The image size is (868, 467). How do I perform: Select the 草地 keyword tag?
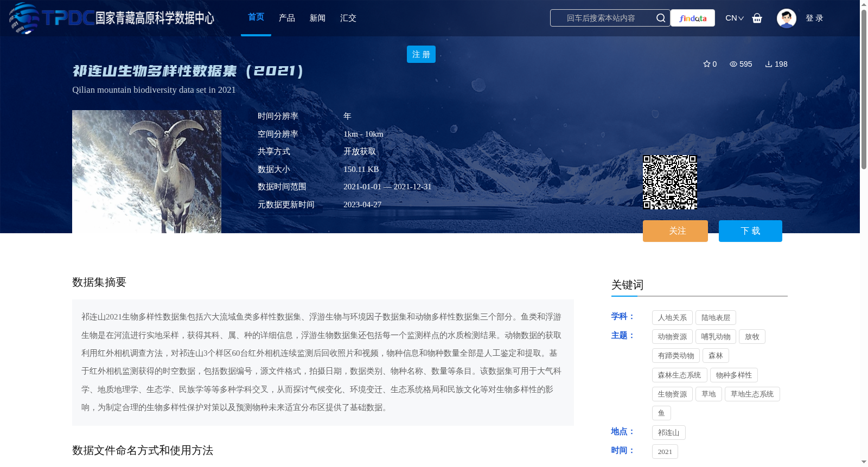[709, 394]
